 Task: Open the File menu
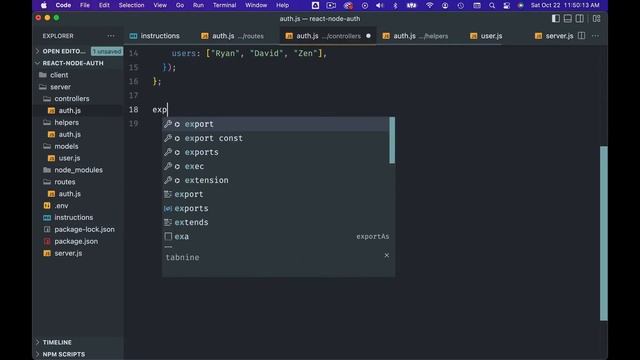[85, 5]
